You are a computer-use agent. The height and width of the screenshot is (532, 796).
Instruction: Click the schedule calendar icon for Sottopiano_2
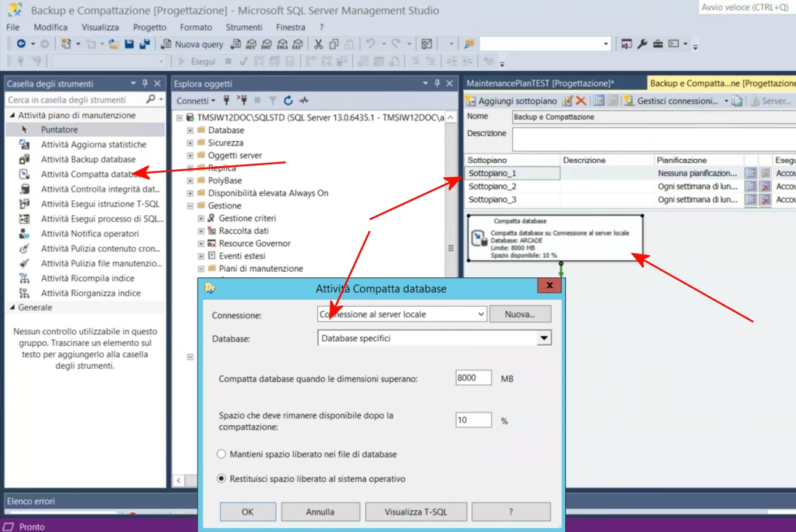pyautogui.click(x=750, y=187)
